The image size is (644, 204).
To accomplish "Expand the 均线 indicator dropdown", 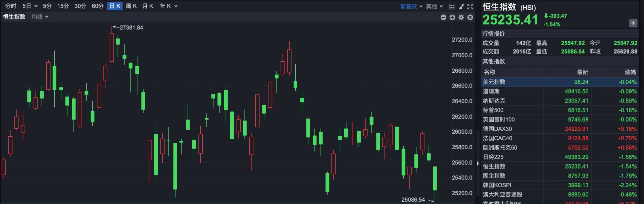I will coord(40,17).
